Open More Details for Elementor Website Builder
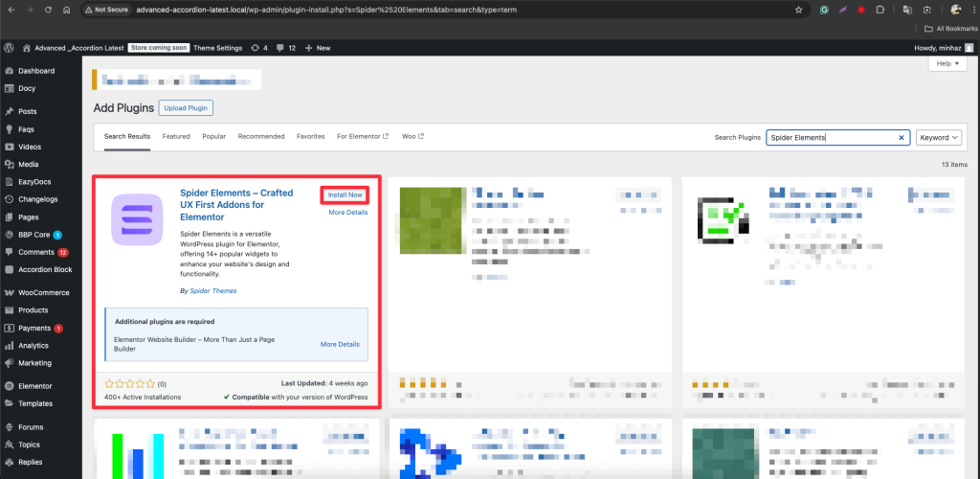 [x=340, y=344]
